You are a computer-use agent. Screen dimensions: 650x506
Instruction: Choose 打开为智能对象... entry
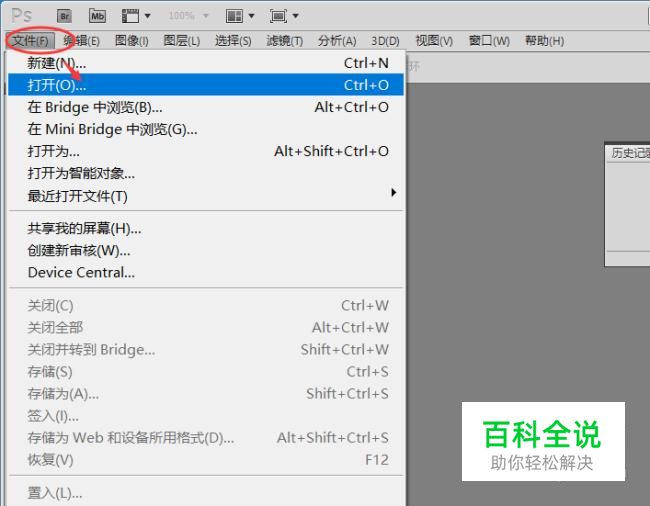(x=206, y=173)
